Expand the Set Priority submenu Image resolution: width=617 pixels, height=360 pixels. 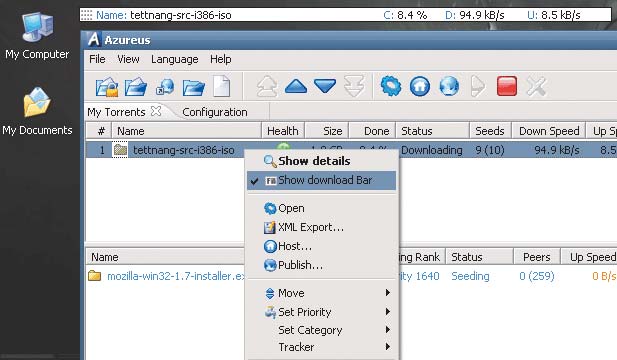tap(321, 312)
